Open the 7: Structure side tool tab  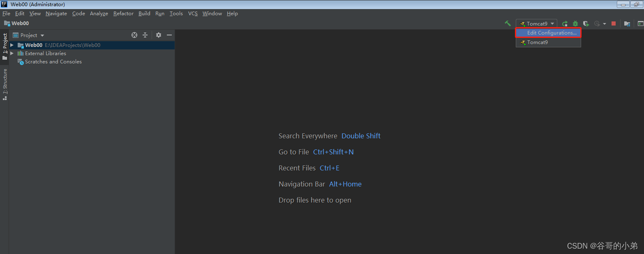pos(5,84)
